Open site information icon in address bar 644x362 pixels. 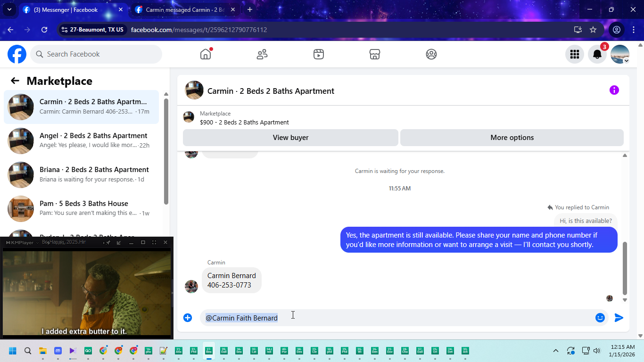(x=65, y=30)
